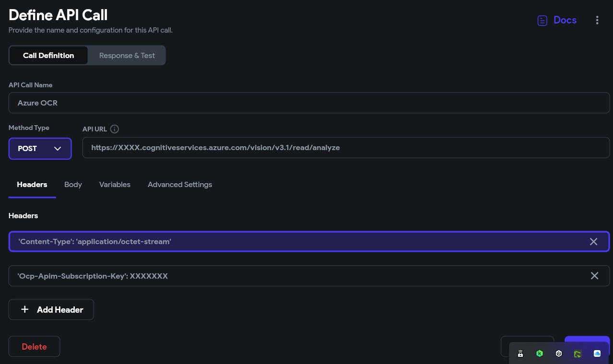Click the Add Header button
613x364 pixels.
(x=51, y=310)
